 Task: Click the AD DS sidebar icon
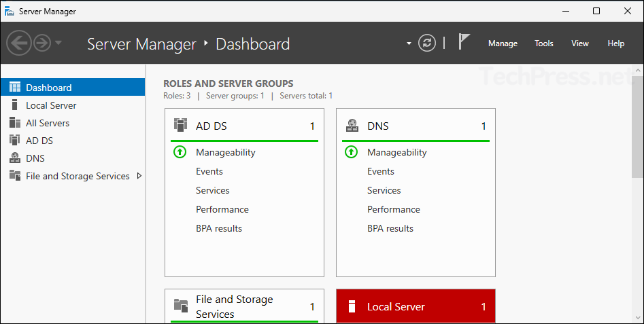[x=15, y=140]
